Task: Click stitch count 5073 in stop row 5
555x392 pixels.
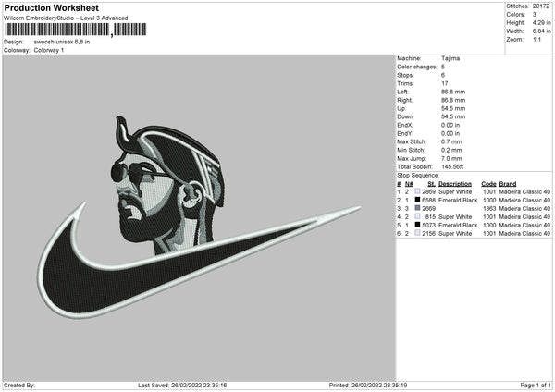Action: pyautogui.click(x=428, y=225)
